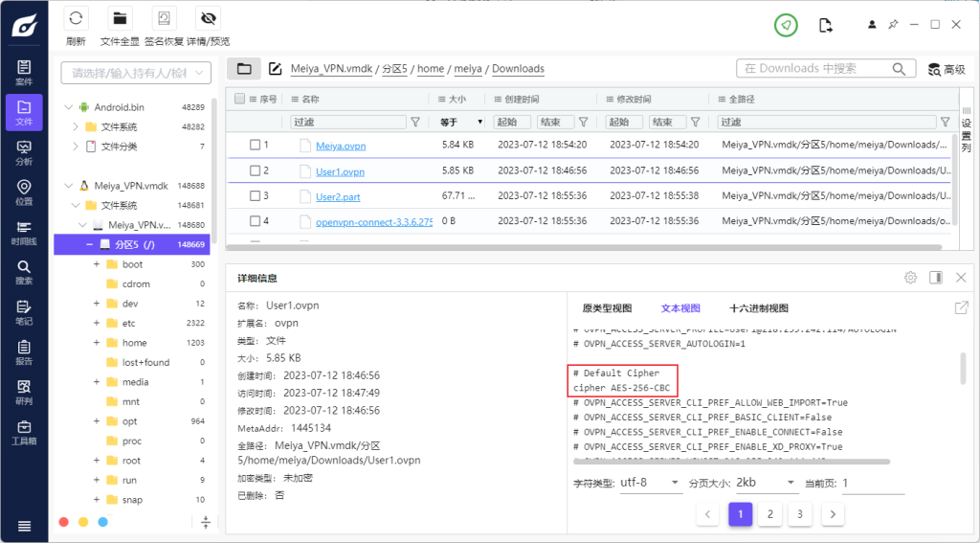
Task: Open the 文件全显 folder icon
Action: tap(120, 19)
